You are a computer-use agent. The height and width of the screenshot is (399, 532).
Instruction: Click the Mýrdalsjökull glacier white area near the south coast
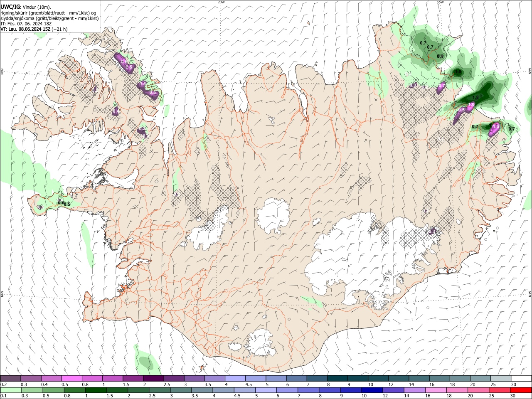point(260,343)
